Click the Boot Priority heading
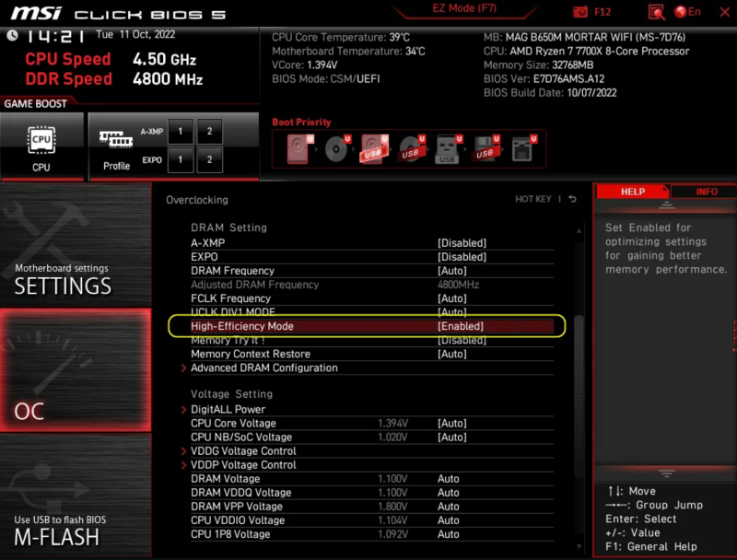Image resolution: width=737 pixels, height=560 pixels. coord(301,122)
